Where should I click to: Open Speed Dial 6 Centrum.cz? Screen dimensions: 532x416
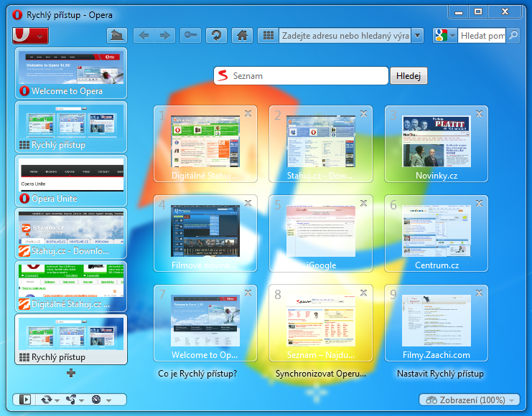coord(437,234)
